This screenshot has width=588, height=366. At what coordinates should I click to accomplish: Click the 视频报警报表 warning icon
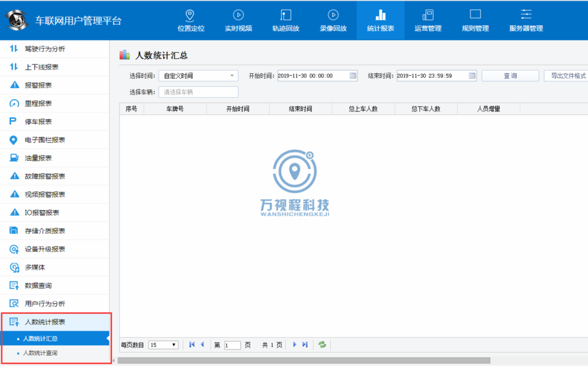14,194
